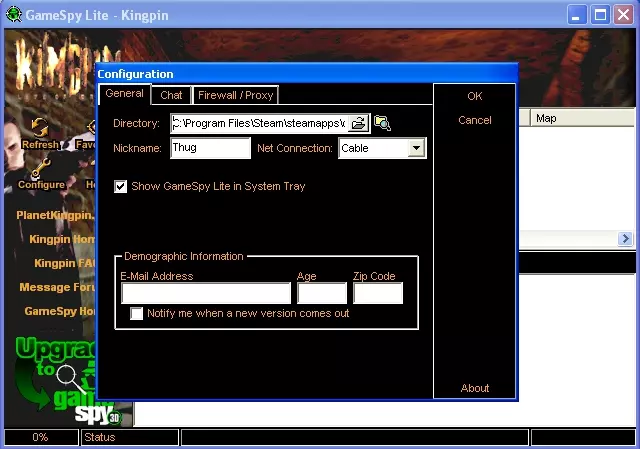The image size is (640, 449).
Task: Open the Net Connection dropdown
Action: [416, 148]
